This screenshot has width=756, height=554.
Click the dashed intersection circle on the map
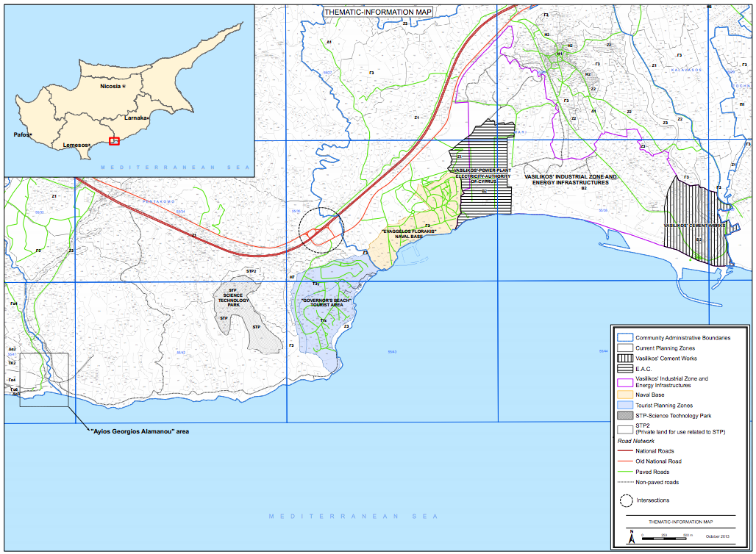pos(321,230)
